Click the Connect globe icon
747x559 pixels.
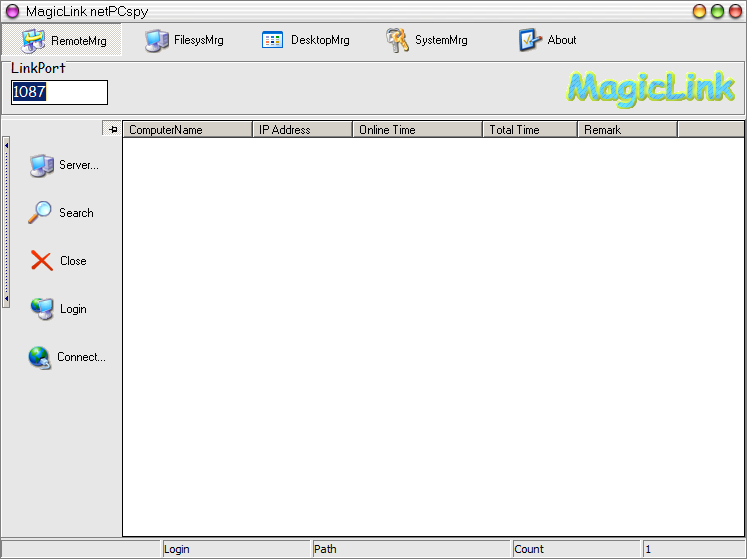(x=40, y=357)
